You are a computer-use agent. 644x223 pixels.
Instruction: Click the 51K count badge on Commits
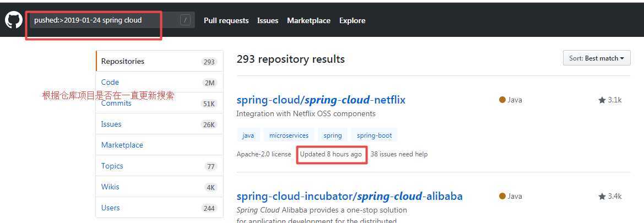[209, 104]
